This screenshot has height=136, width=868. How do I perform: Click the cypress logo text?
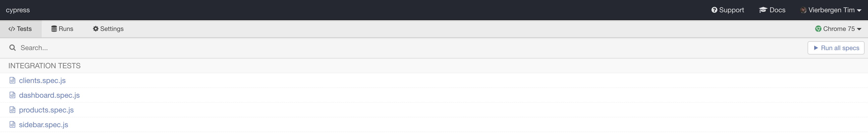[x=18, y=10]
